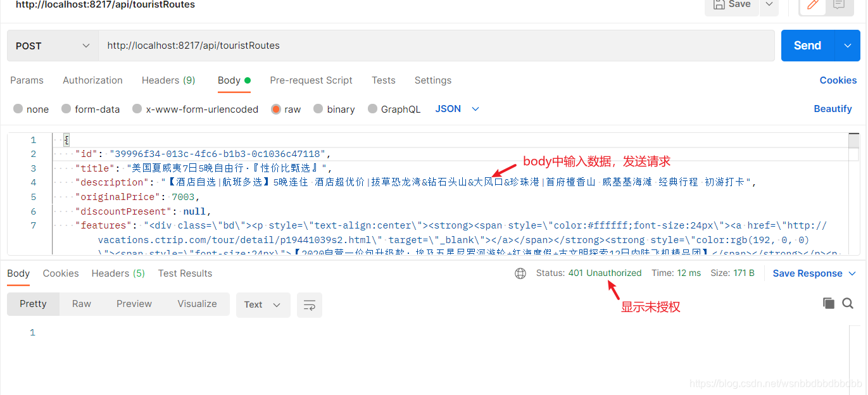The height and width of the screenshot is (395, 868).
Task: Switch to the Authorization tab
Action: [92, 80]
